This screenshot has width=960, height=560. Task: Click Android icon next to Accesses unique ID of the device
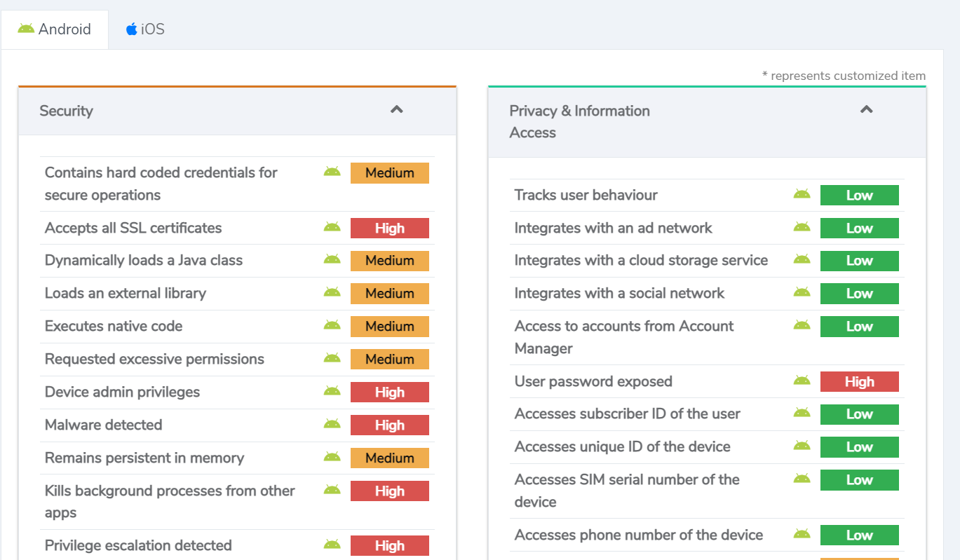pos(802,446)
